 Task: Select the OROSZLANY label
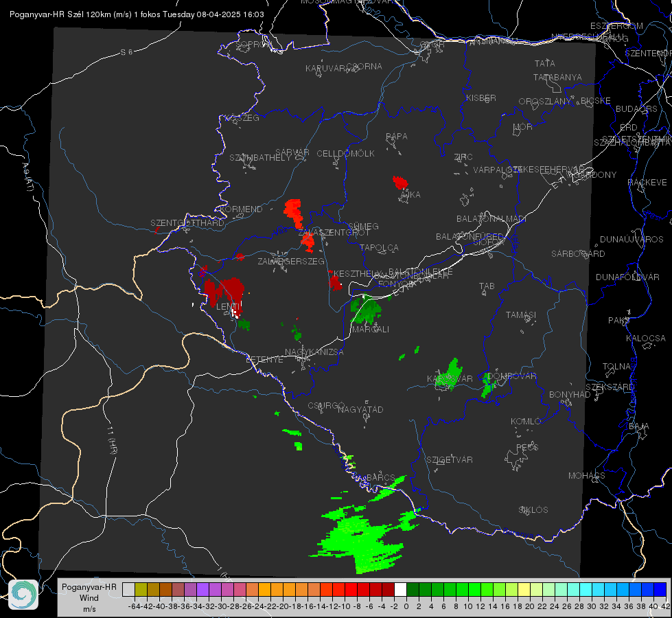pyautogui.click(x=545, y=102)
